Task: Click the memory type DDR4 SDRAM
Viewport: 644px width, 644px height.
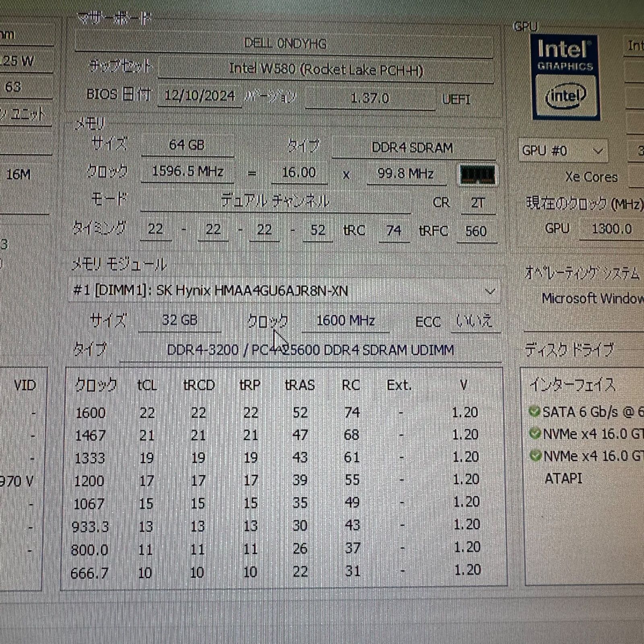Action: point(412,148)
